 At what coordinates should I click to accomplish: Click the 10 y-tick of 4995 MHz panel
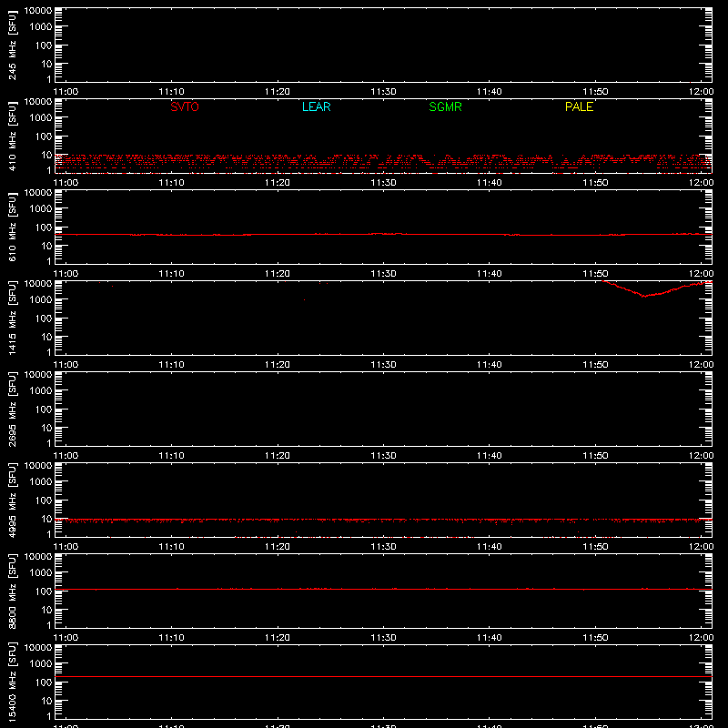tap(46, 519)
